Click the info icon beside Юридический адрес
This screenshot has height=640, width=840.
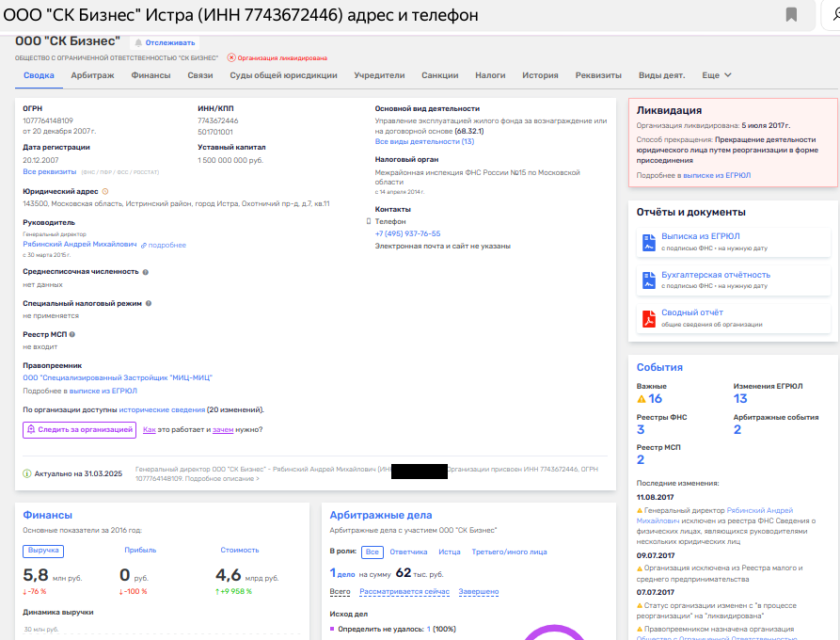point(104,191)
